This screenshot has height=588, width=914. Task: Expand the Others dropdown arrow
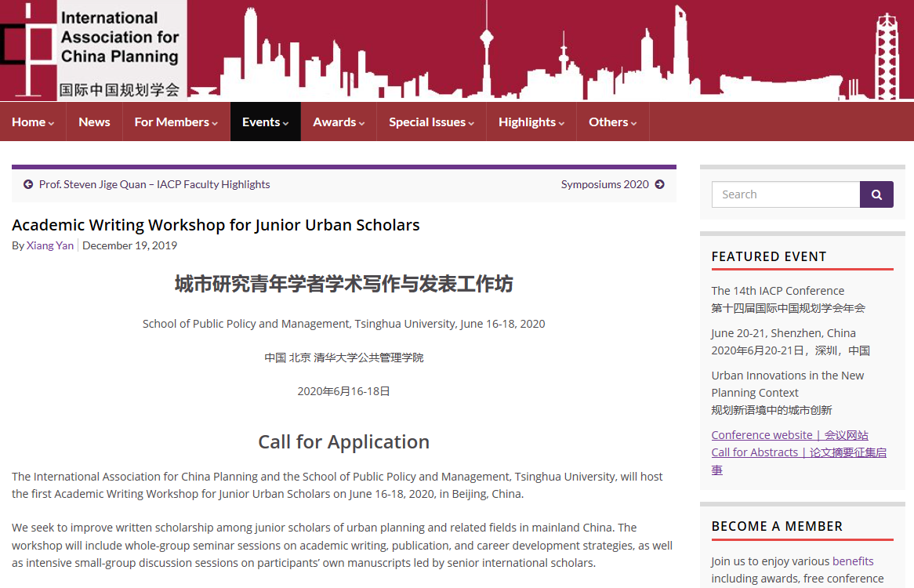[633, 124]
